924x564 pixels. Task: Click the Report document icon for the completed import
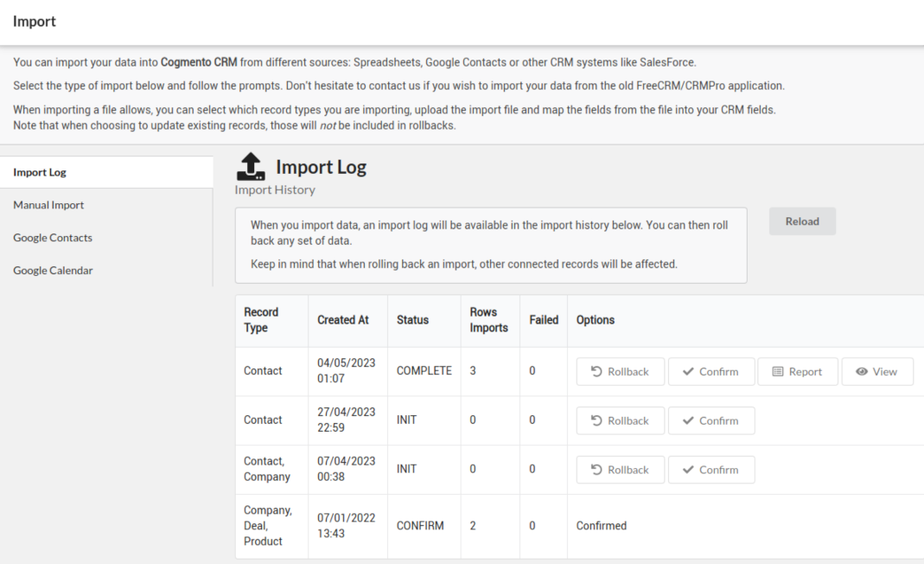pyautogui.click(x=777, y=371)
